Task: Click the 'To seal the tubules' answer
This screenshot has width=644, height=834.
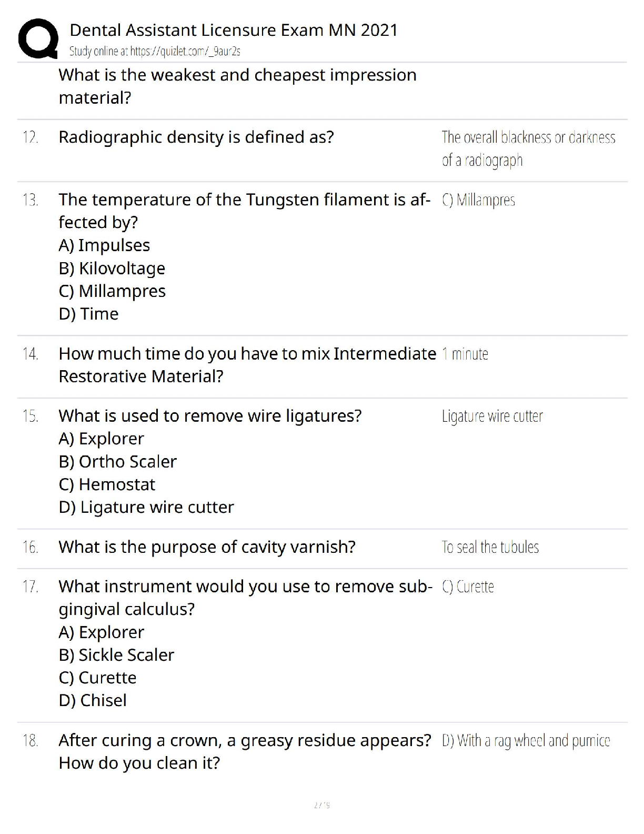Action: 490,547
